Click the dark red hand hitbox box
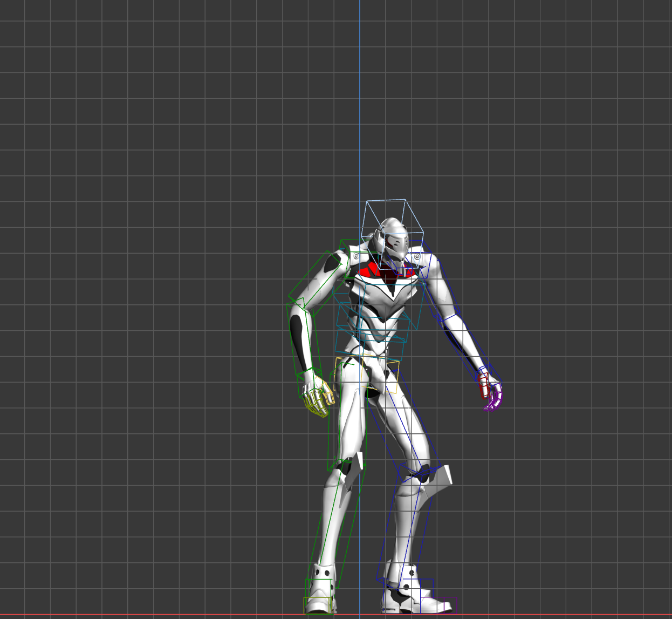The height and width of the screenshot is (619, 672). point(484,385)
